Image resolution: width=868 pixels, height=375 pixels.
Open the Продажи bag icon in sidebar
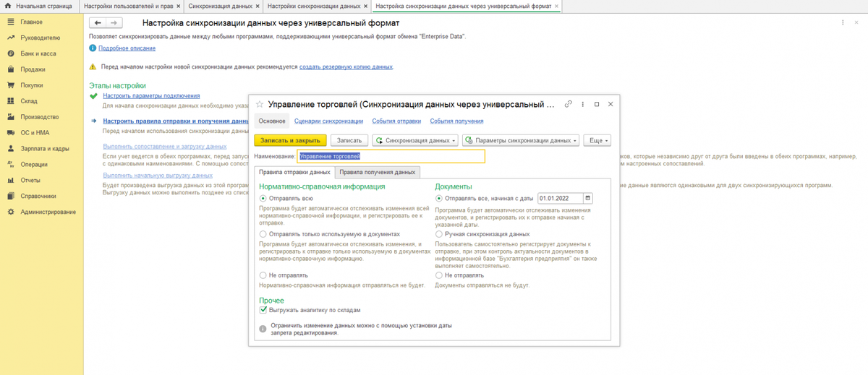11,69
